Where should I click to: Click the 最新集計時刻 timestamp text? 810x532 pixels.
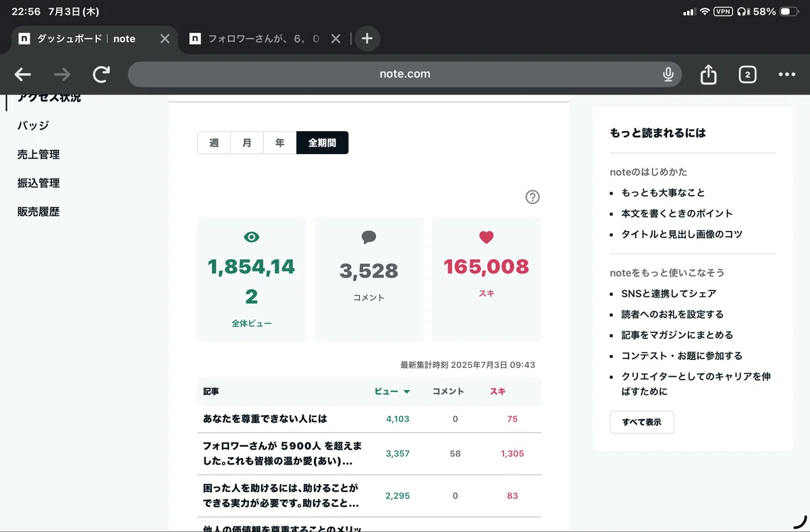[468, 365]
